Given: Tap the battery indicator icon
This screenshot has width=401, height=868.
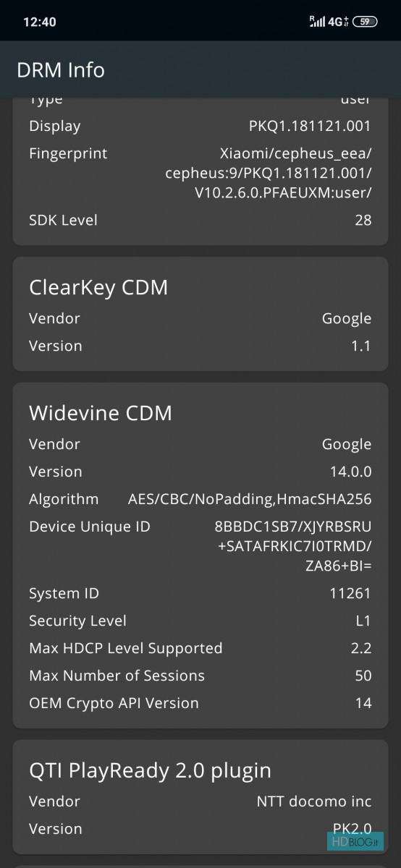Looking at the screenshot, I should coord(366,22).
